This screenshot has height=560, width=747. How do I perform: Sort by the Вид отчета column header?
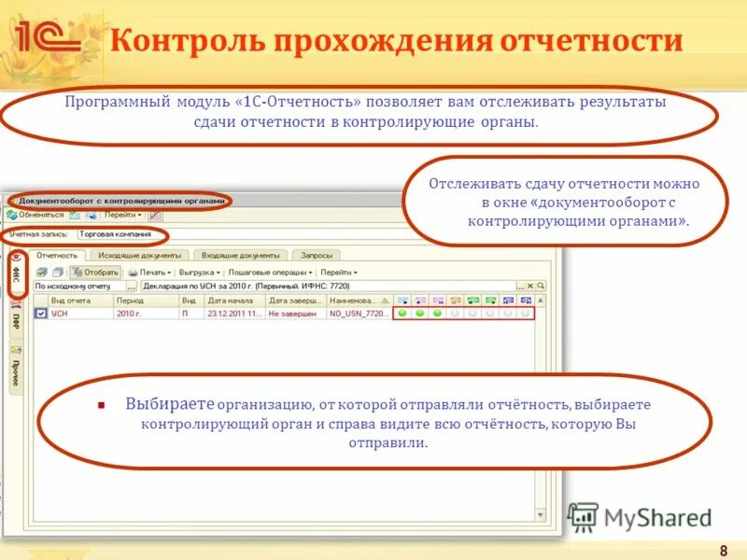80,301
